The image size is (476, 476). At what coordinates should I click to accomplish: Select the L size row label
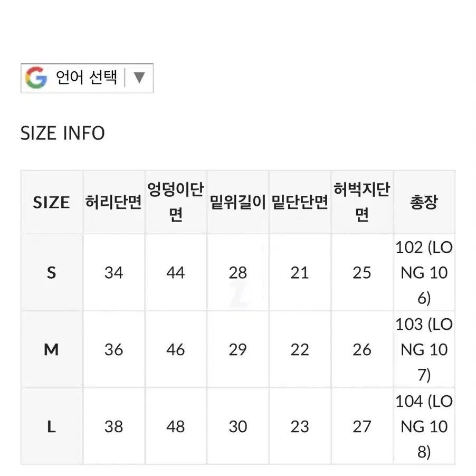pos(52,426)
